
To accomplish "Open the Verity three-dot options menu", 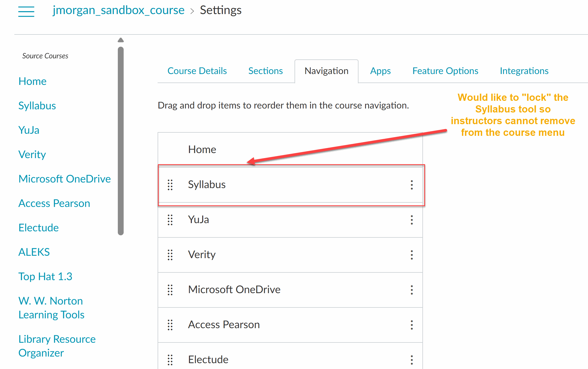I will (x=412, y=255).
